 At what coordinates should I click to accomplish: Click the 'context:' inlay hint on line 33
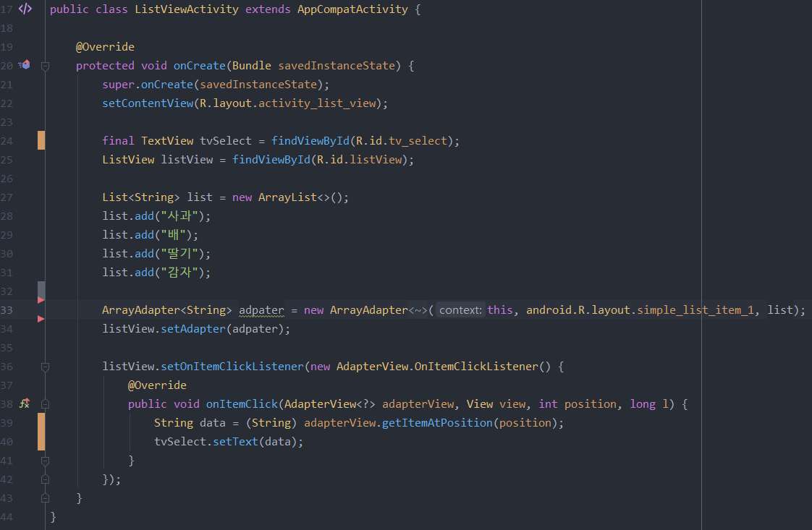pyautogui.click(x=460, y=310)
